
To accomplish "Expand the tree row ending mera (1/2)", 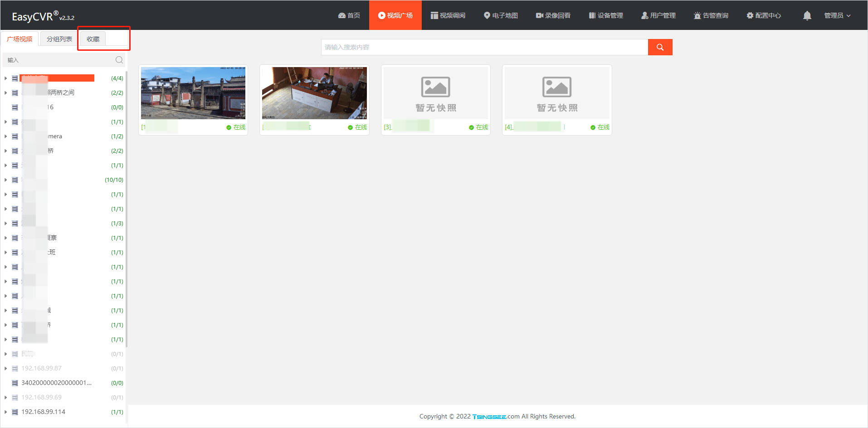I will 5,136.
